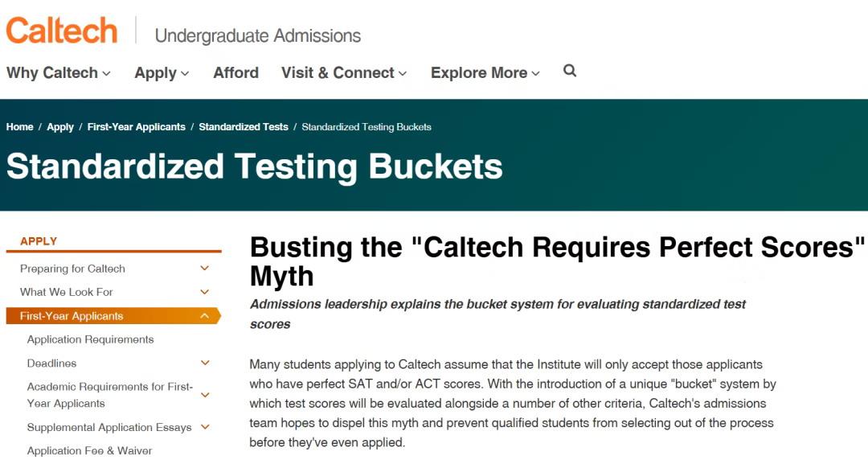Collapse the First-Year Applicants section chevron
868x460 pixels.
click(x=205, y=316)
